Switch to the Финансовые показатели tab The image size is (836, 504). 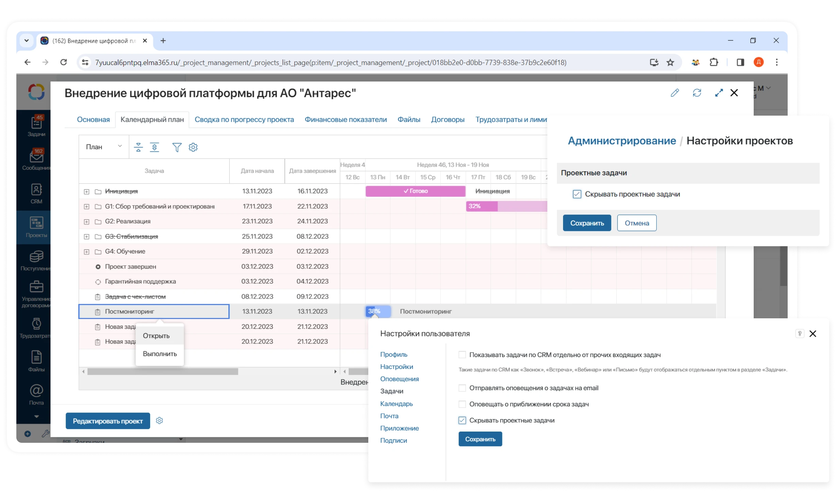[x=345, y=120]
